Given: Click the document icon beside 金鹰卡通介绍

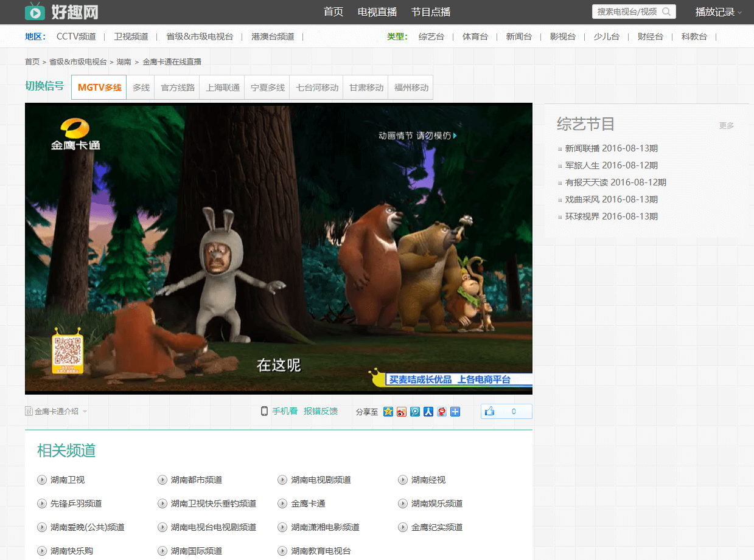Looking at the screenshot, I should (29, 411).
